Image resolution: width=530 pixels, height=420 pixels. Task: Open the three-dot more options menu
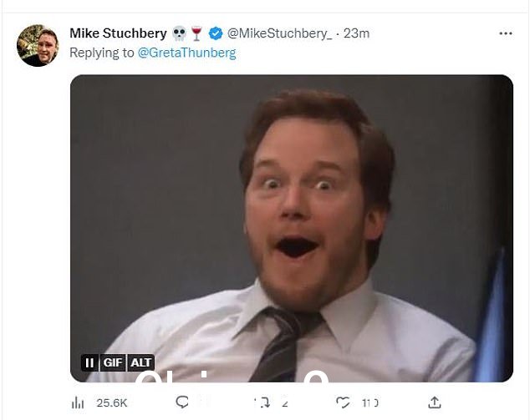tap(505, 33)
